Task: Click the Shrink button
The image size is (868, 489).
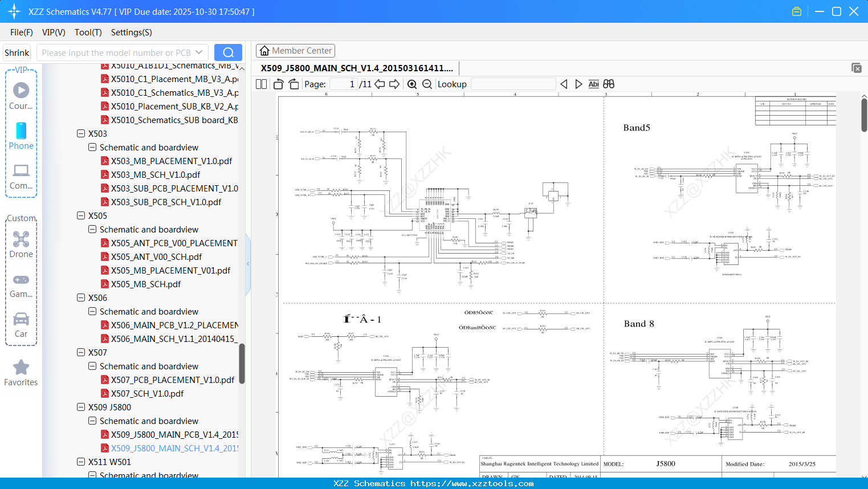Action: tap(17, 52)
